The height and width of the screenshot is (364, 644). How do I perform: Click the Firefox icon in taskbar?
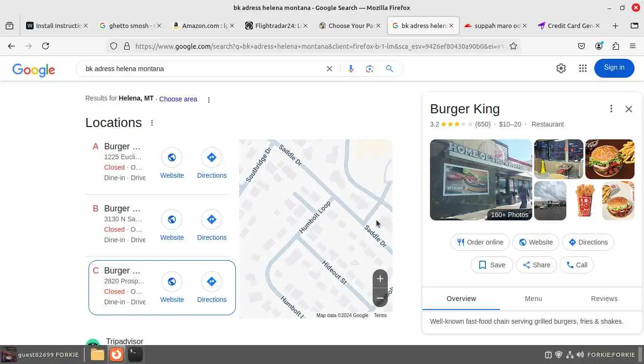[x=116, y=354]
